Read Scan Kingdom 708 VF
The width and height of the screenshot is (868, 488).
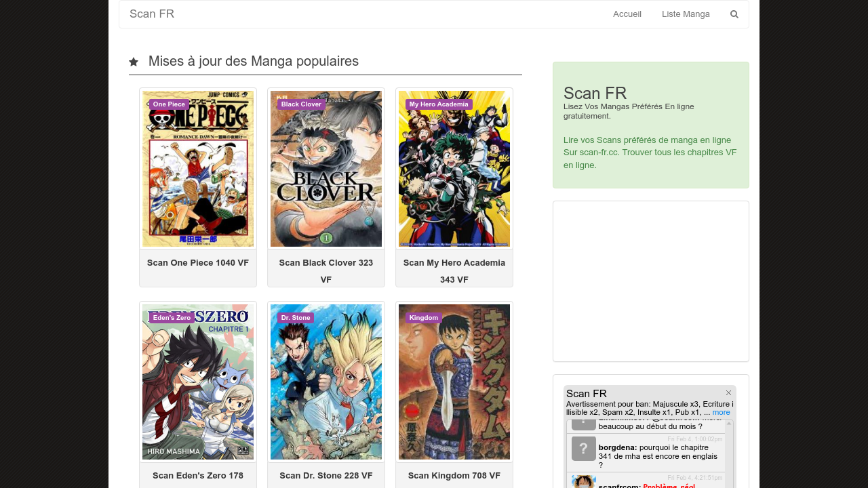[454, 476]
